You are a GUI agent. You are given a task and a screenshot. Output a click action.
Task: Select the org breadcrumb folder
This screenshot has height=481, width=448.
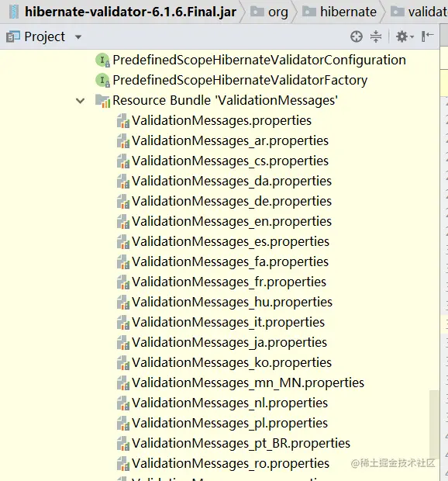click(x=269, y=12)
